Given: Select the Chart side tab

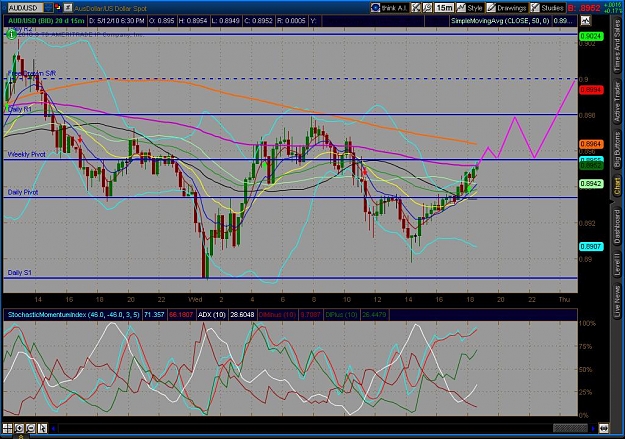Looking at the screenshot, I should tap(617, 187).
